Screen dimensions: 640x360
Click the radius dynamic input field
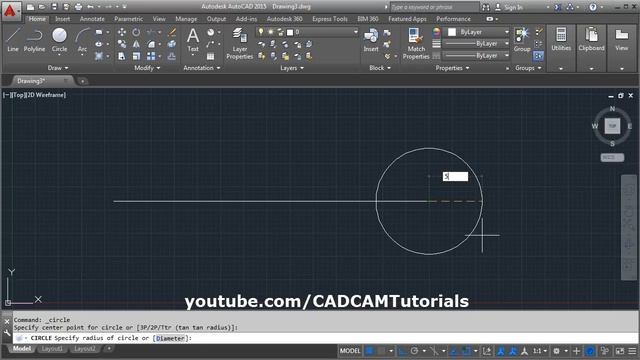click(455, 176)
